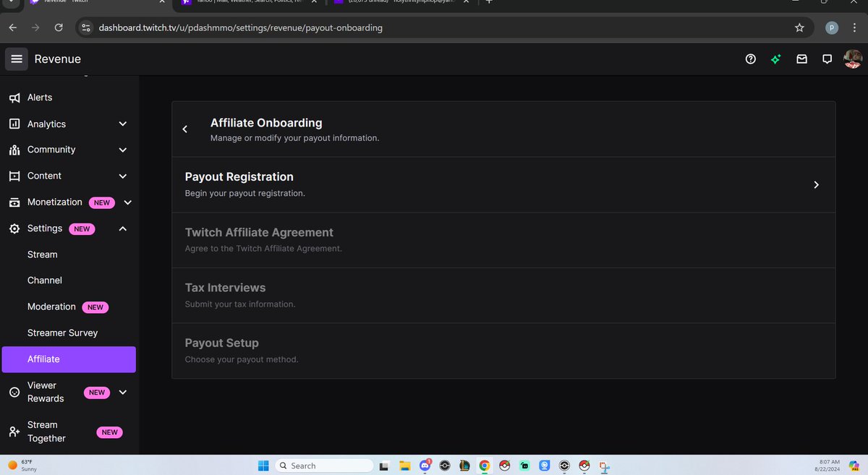Expand the Analytics section chevron
This screenshot has height=475, width=868.
point(122,124)
